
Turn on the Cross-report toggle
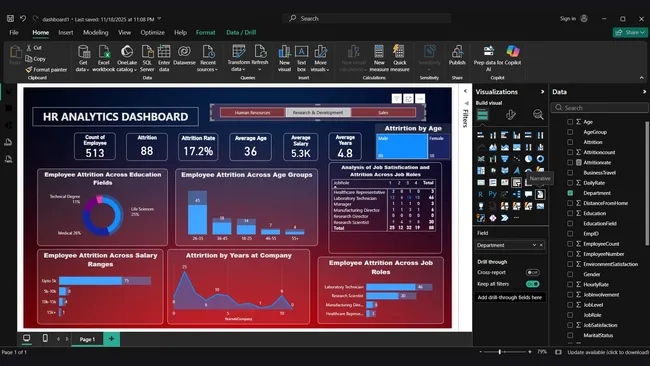tap(532, 272)
